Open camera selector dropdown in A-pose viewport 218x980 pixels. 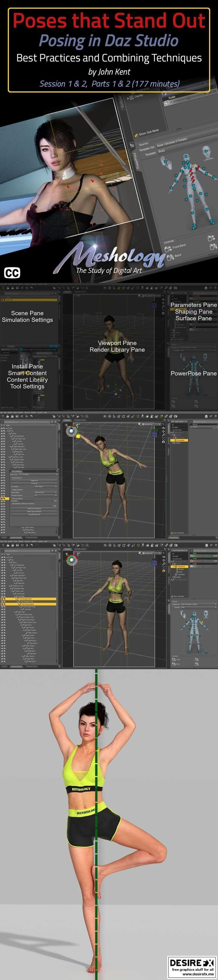152,553
